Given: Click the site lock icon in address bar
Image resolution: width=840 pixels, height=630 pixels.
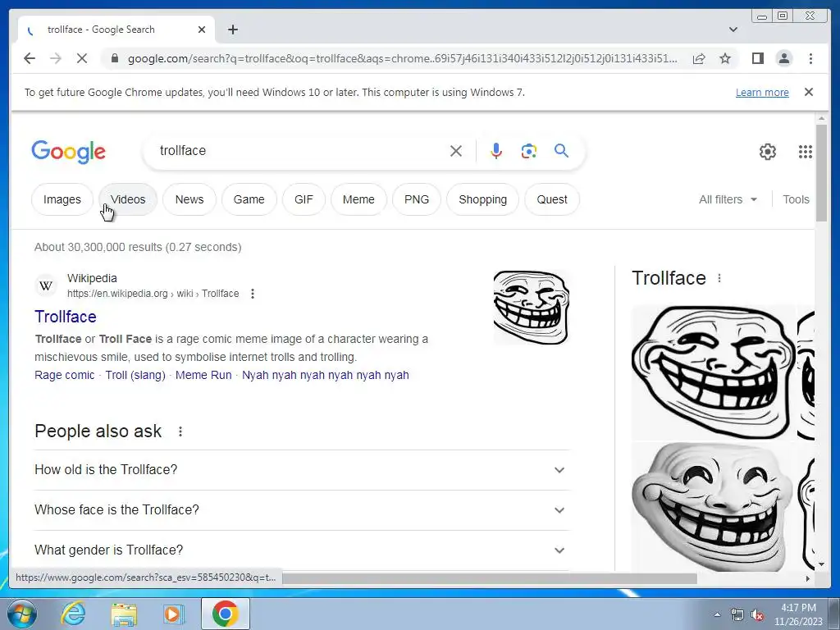Looking at the screenshot, I should (x=114, y=58).
